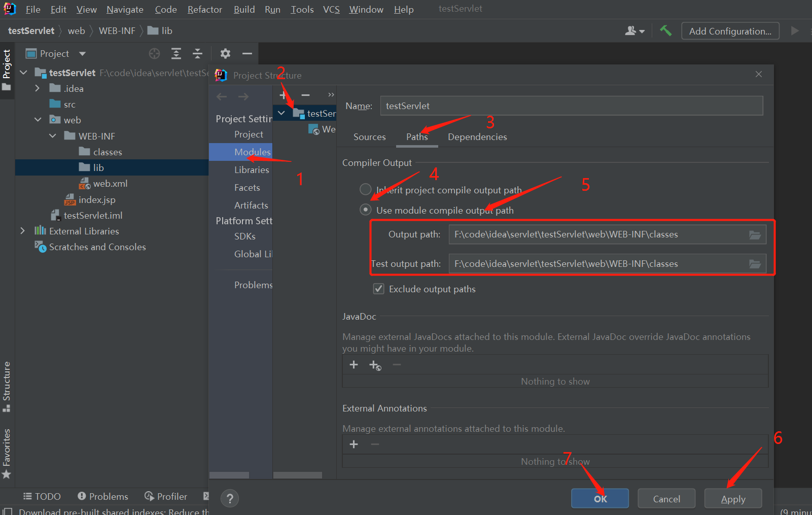Open the Problems tool window
Image resolution: width=812 pixels, height=515 pixels.
103,496
